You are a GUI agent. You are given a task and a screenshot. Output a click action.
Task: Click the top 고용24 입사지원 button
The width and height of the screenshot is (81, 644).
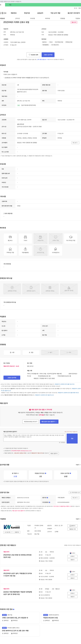(48, 55)
